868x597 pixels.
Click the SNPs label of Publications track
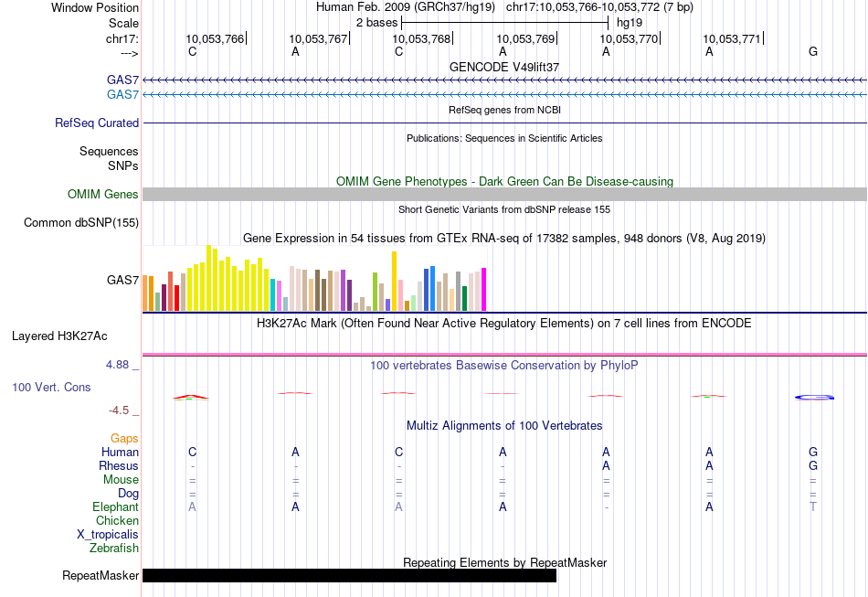coord(123,165)
